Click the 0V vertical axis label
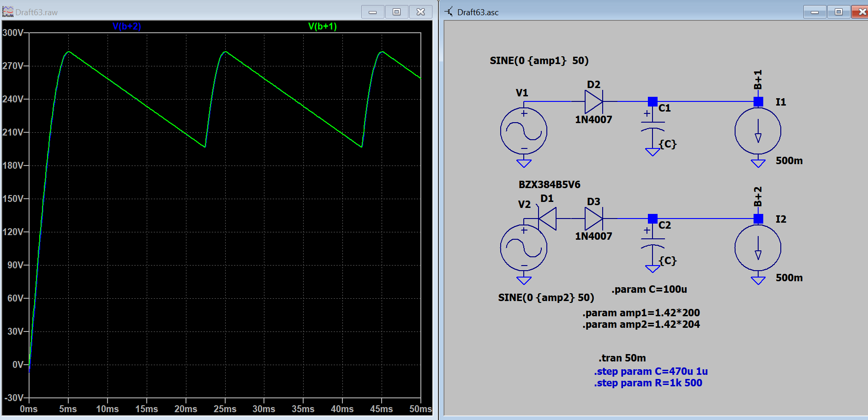The width and height of the screenshot is (868, 420). pos(18,365)
